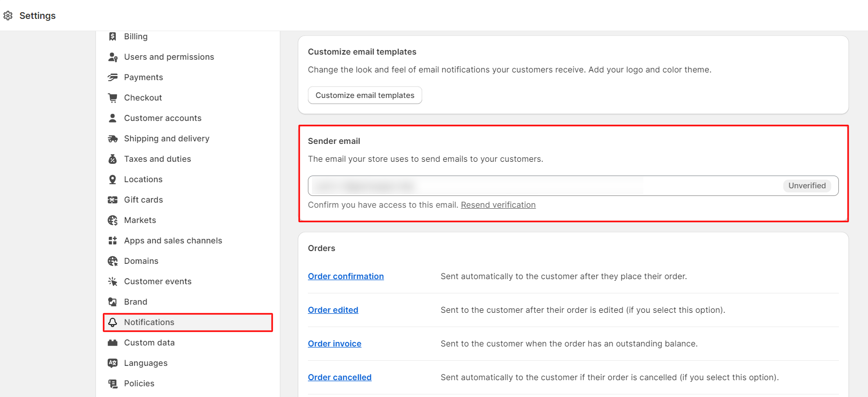Click the Languages translate icon
Screen dimensions: 868x397
113,363
